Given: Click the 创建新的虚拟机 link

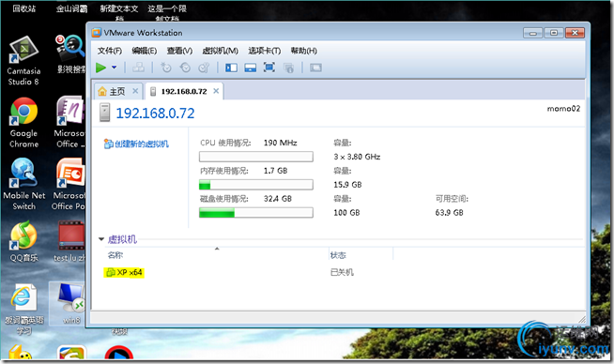Looking at the screenshot, I should [x=136, y=144].
